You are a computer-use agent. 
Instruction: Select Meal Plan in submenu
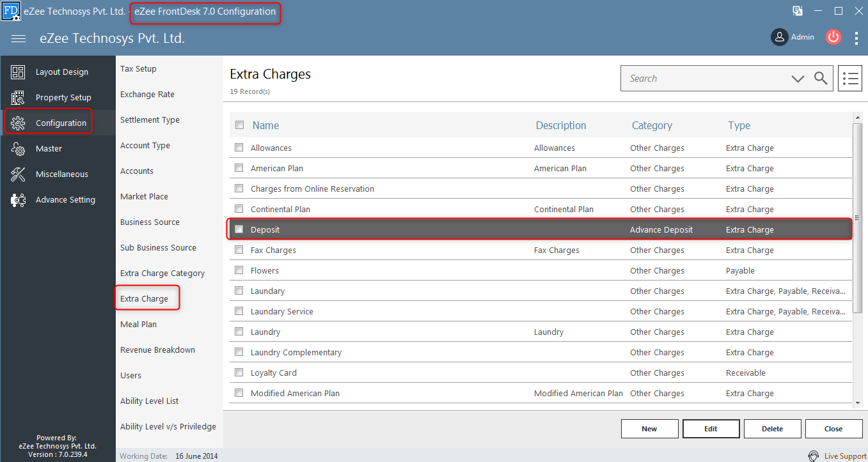(138, 325)
